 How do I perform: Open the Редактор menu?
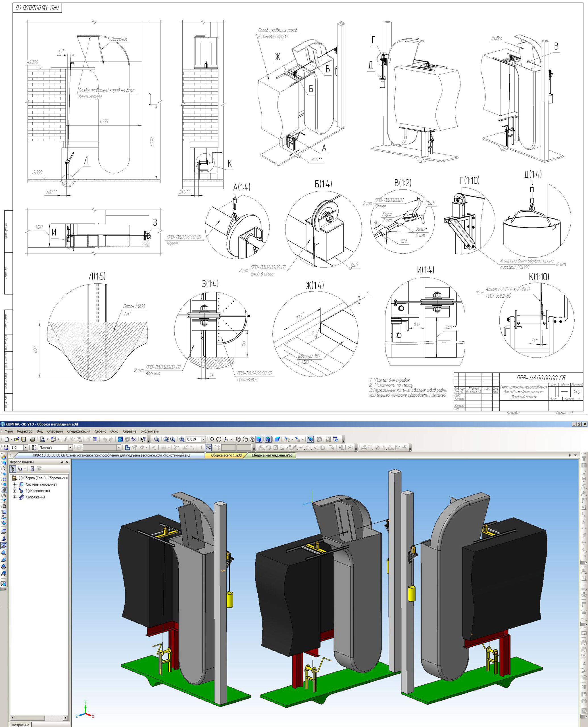click(25, 431)
